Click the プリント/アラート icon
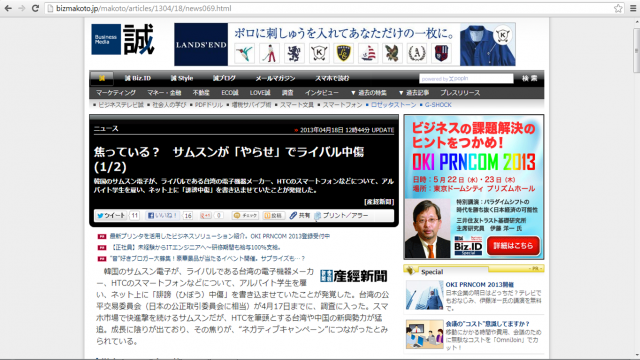 318,216
